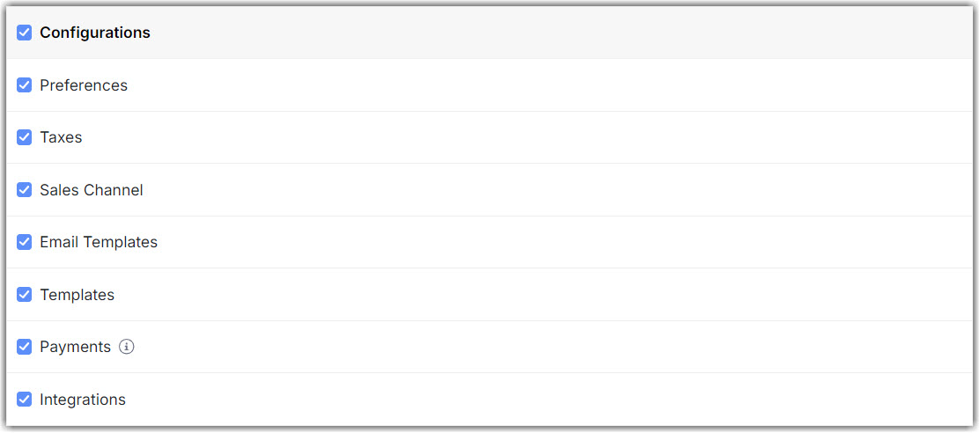Deselect the Payments checkbox
The height and width of the screenshot is (433, 980).
tap(25, 347)
